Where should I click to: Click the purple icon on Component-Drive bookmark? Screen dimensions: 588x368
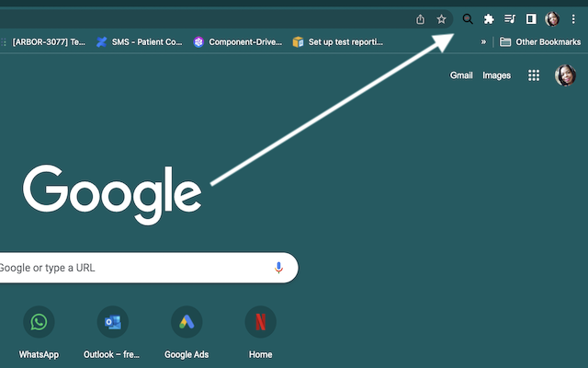pos(198,42)
